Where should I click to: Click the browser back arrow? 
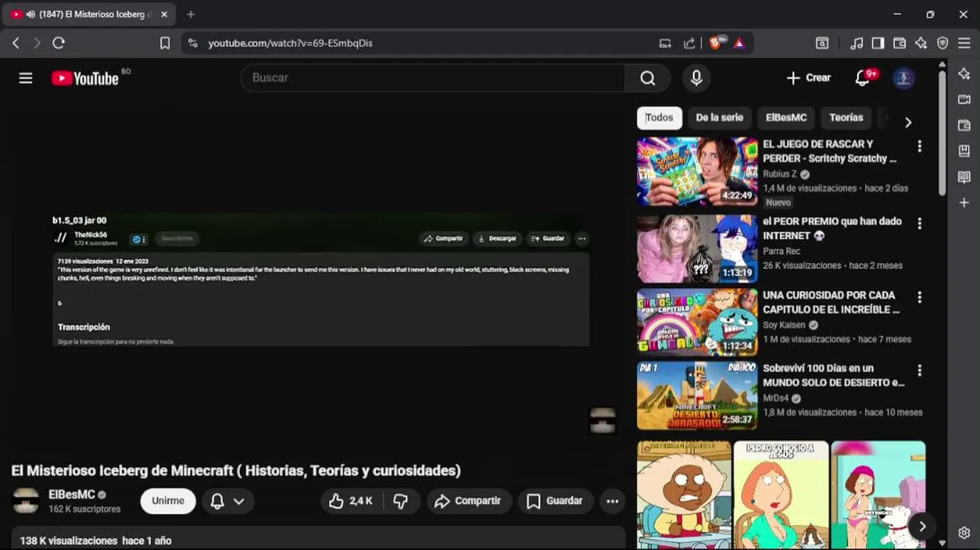(x=16, y=44)
